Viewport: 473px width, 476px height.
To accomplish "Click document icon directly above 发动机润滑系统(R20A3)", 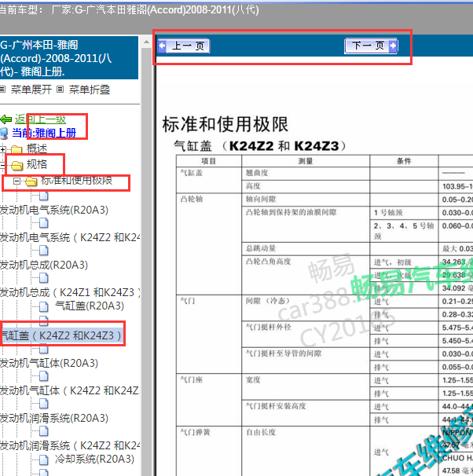I will pyautogui.click(x=44, y=404).
